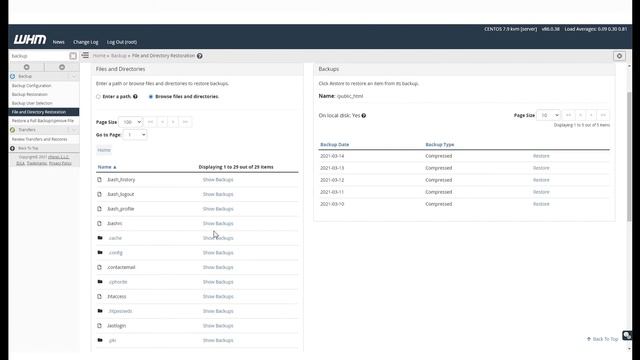Viewport: 640px width, 360px height.
Task: Open Backups Page Size dropdown showing 10
Action: pyautogui.click(x=548, y=116)
